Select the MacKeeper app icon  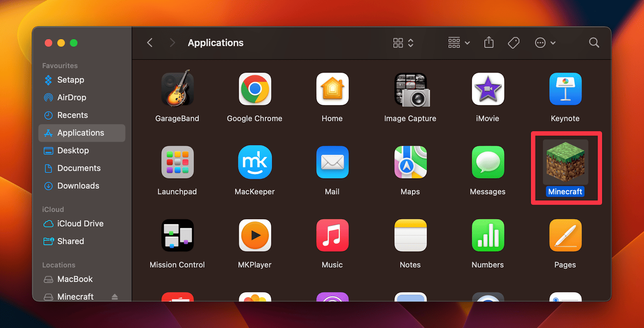coord(255,162)
